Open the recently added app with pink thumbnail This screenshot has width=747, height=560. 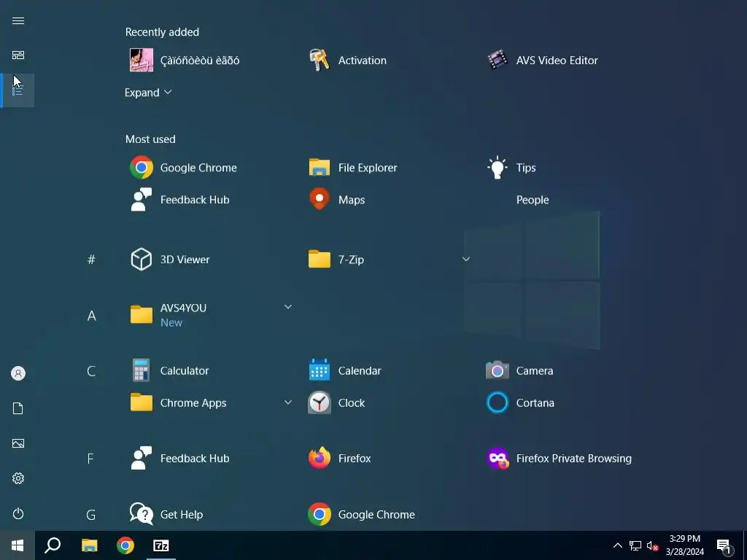pos(185,61)
